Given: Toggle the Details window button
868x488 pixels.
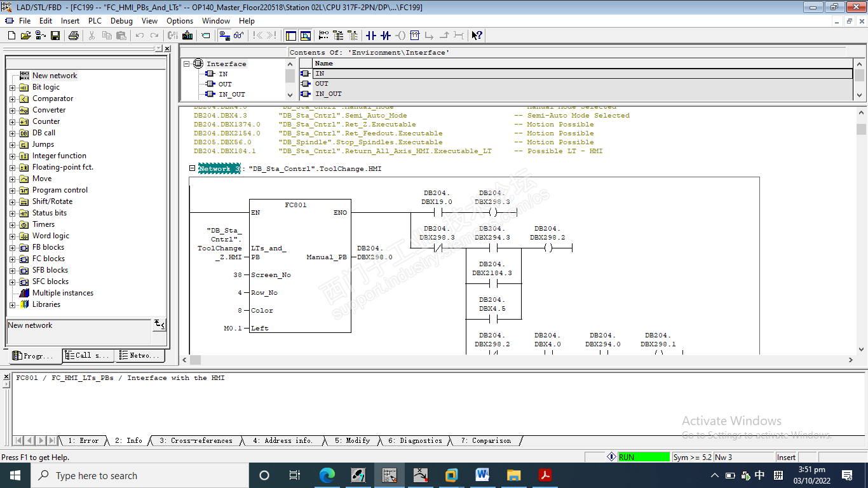Looking at the screenshot, I should 306,36.
